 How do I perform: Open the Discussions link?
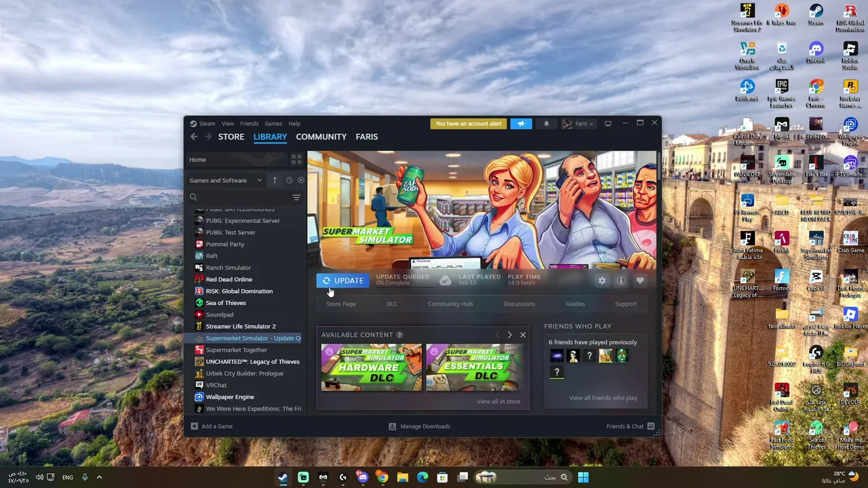coord(519,304)
